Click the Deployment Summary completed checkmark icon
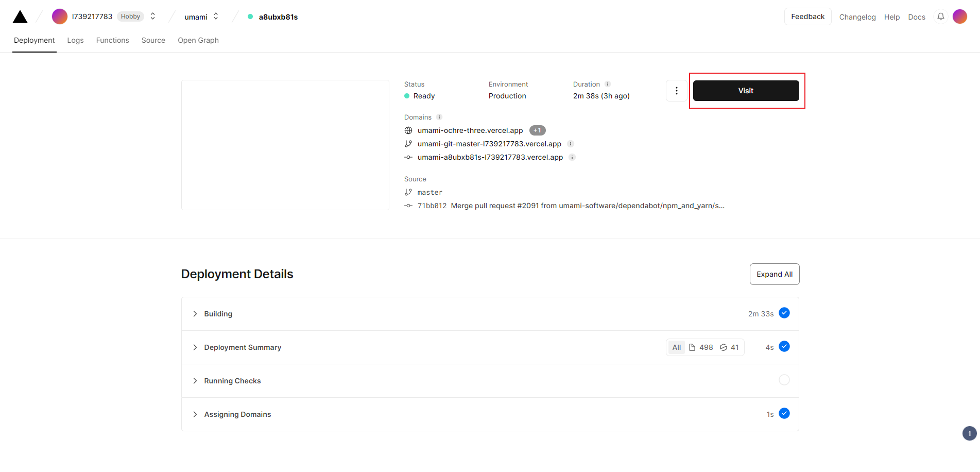 tap(784, 346)
